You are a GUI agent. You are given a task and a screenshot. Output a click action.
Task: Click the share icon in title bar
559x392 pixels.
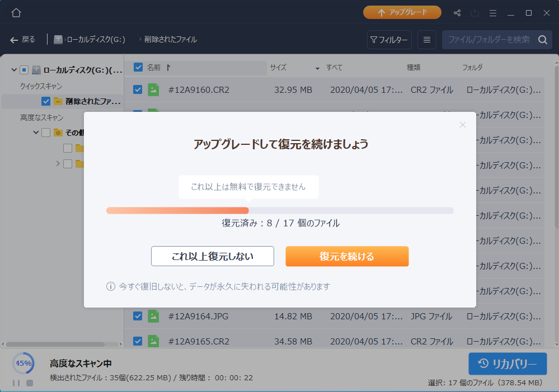point(457,12)
